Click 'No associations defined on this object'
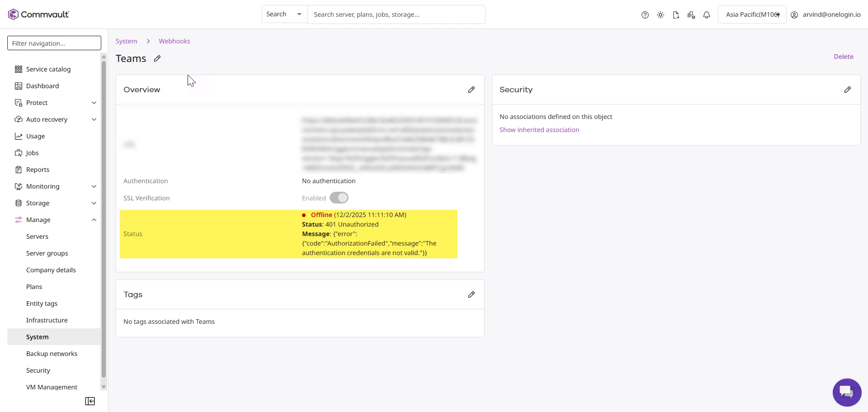Viewport: 868px width, 412px height. pyautogui.click(x=556, y=117)
